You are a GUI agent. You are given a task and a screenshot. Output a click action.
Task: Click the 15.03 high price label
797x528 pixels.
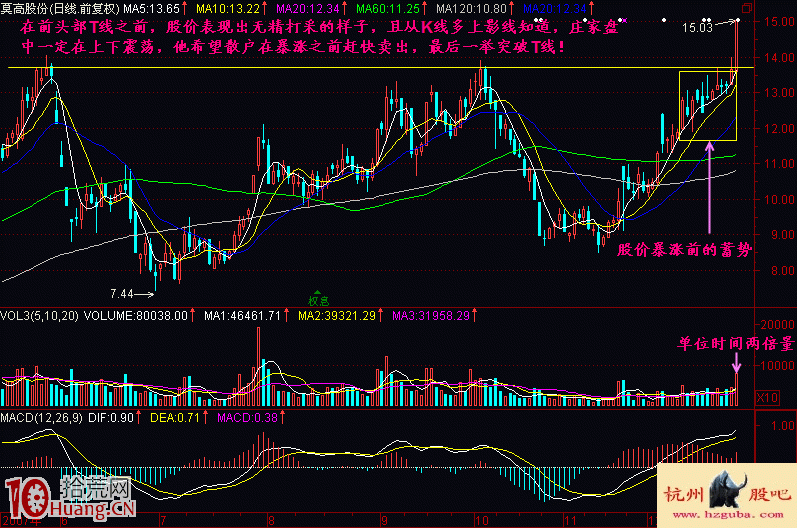tap(697, 27)
